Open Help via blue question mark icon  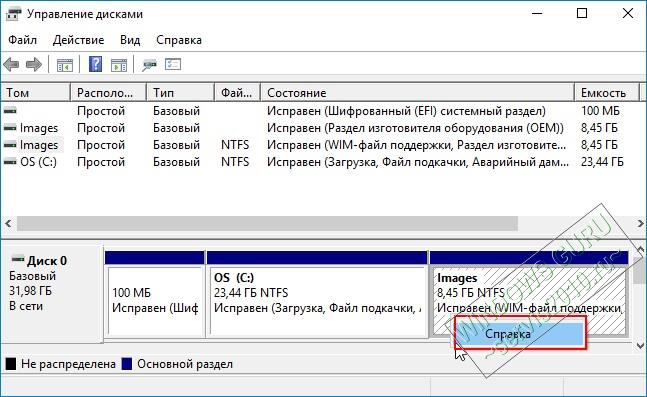(x=95, y=64)
